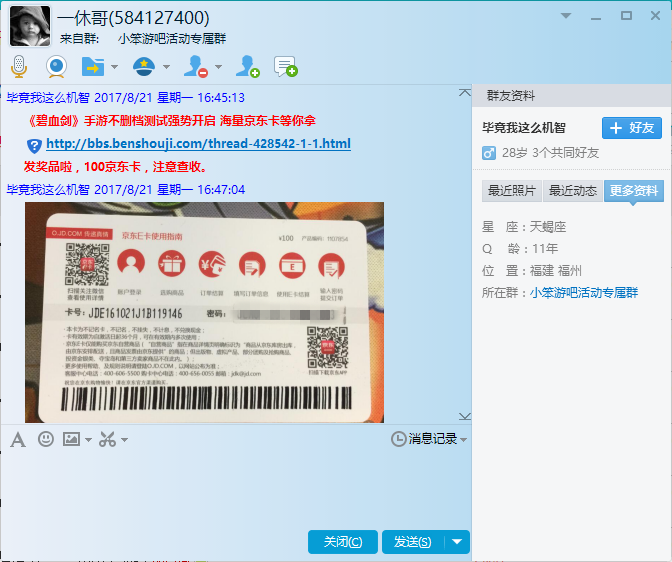Viewport: 672px width, 562px height.
Task: Click the 关闭(C) button
Action: coord(343,542)
